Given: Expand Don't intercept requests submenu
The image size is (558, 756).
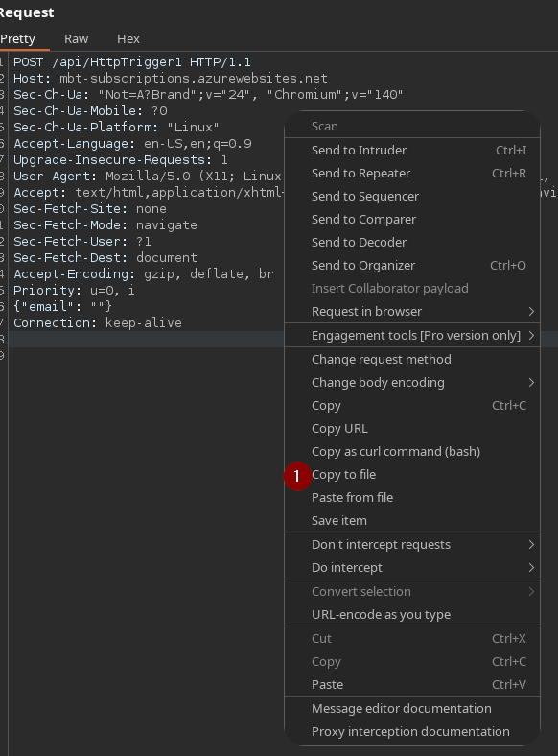Looking at the screenshot, I should tap(412, 544).
